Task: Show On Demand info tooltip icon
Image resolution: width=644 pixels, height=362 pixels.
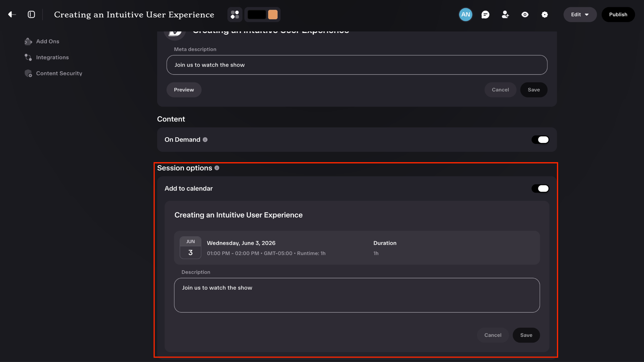Action: (205, 140)
